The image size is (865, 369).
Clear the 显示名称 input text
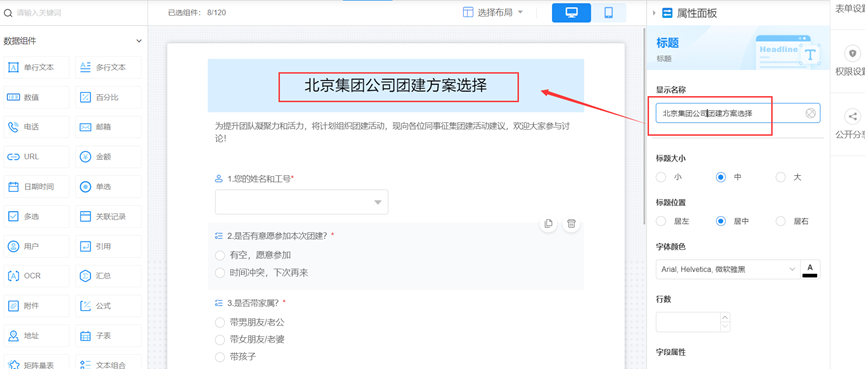pos(810,113)
